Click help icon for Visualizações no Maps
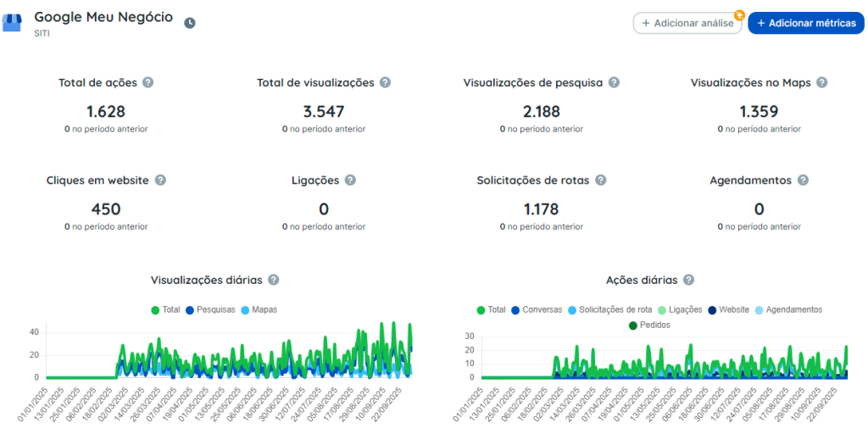The height and width of the screenshot is (445, 868). (822, 82)
